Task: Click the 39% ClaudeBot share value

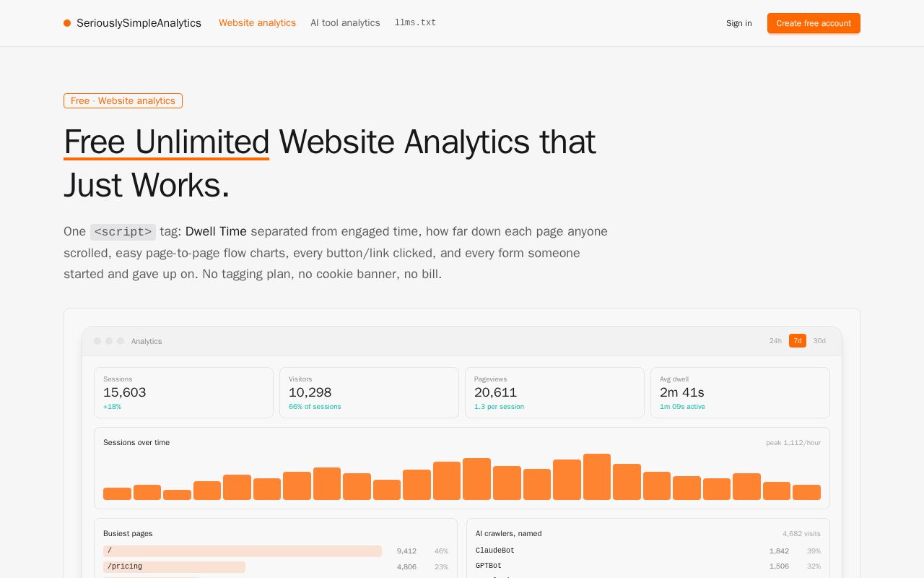Action: 814,551
